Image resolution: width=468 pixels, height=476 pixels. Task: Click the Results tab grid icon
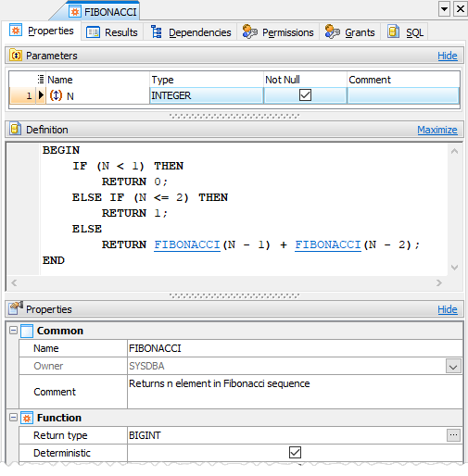point(93,32)
